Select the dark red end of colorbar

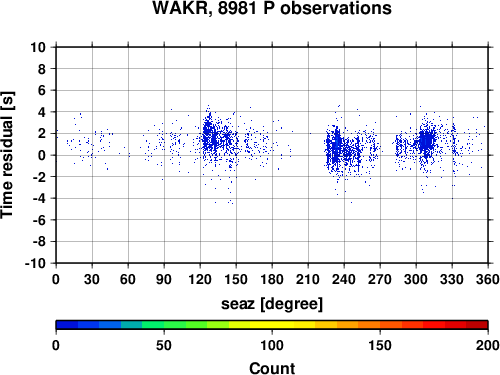click(x=477, y=325)
